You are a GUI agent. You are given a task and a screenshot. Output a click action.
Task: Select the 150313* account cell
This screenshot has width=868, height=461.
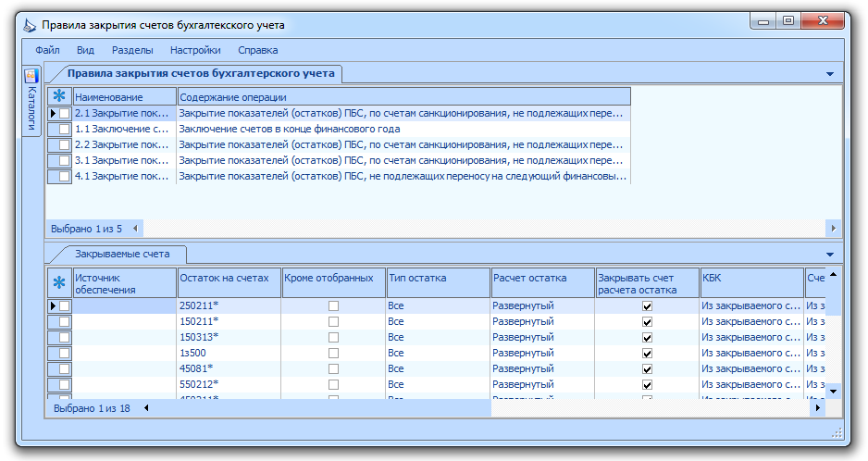229,338
